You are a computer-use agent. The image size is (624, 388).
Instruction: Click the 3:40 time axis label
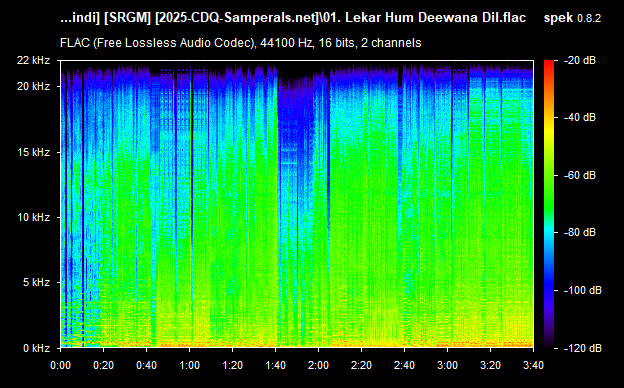click(533, 365)
